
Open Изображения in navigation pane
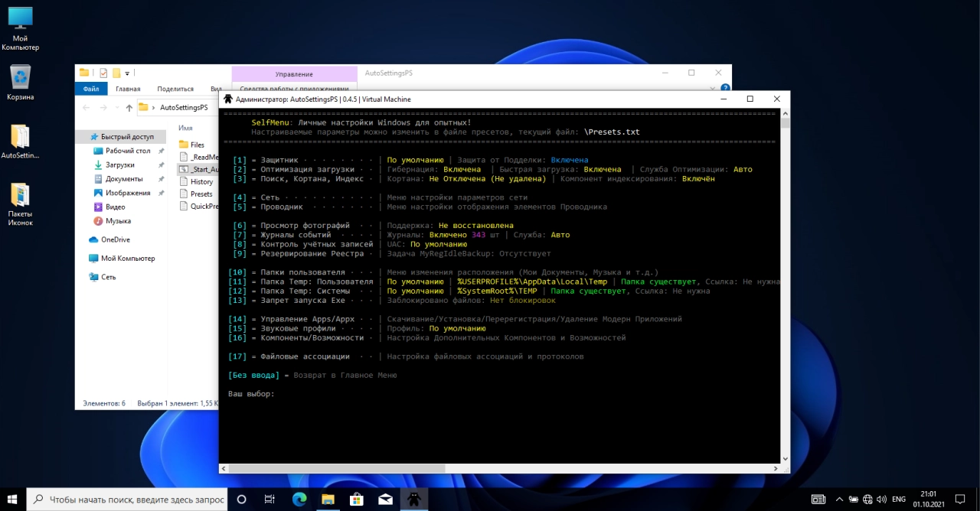pos(128,193)
